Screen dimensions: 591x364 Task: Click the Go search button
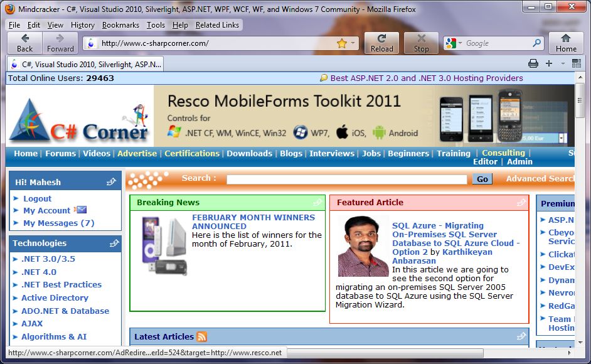coord(482,179)
